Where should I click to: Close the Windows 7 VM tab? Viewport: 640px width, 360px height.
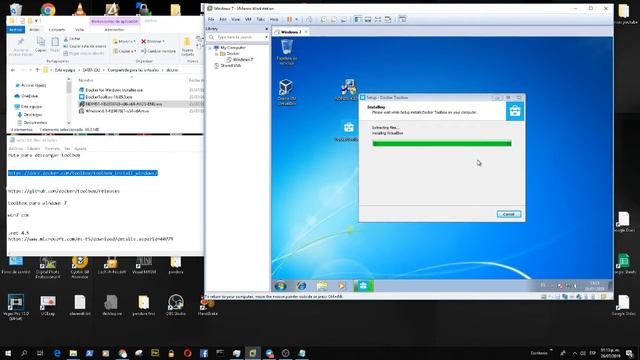(x=306, y=32)
